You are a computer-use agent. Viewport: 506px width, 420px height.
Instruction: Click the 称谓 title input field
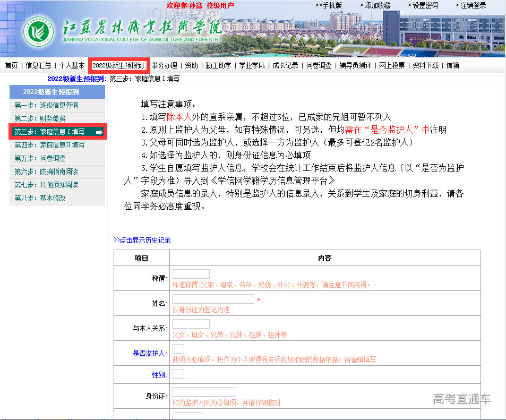[x=191, y=274]
